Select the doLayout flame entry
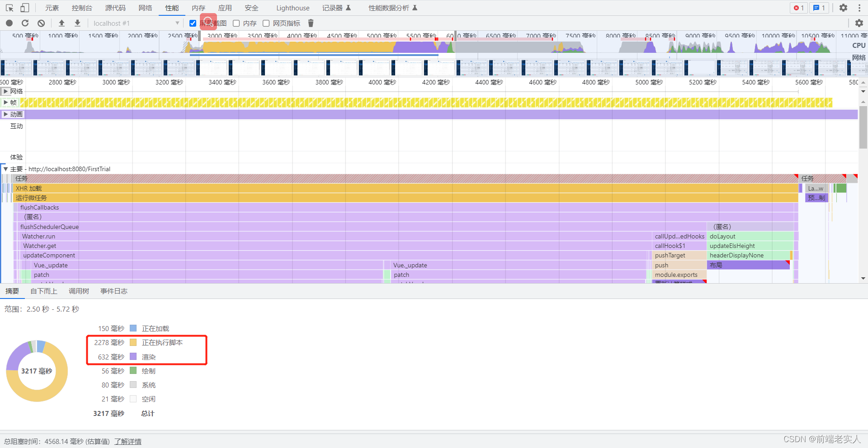This screenshot has width=868, height=448. (x=750, y=236)
